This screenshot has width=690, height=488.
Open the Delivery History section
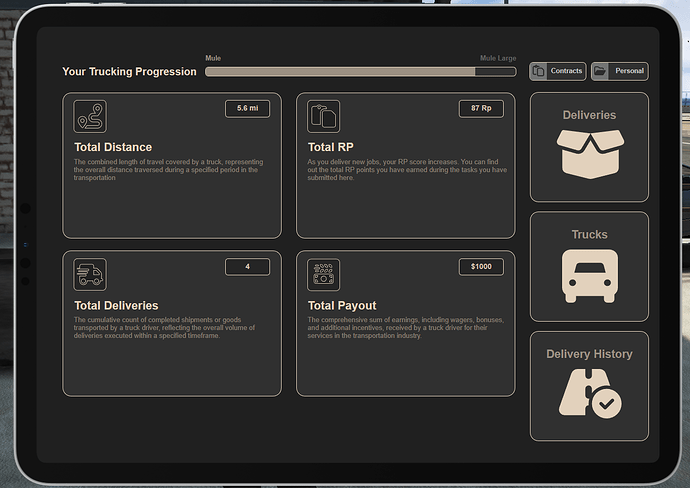589,386
